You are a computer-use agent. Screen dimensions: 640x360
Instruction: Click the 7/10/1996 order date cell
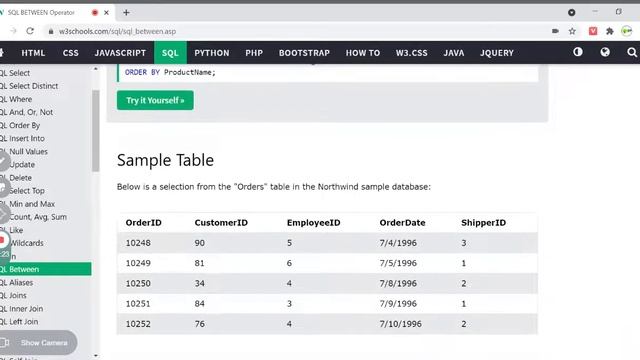[x=400, y=324]
